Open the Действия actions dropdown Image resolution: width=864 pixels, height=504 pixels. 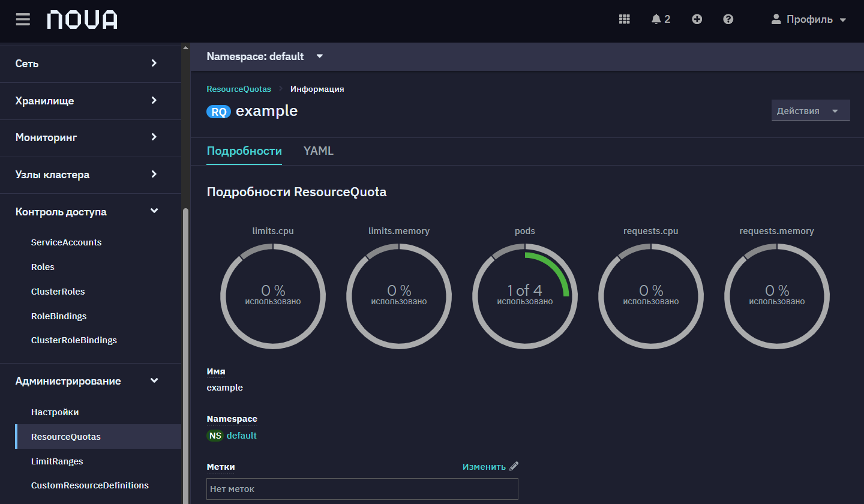[x=811, y=111]
